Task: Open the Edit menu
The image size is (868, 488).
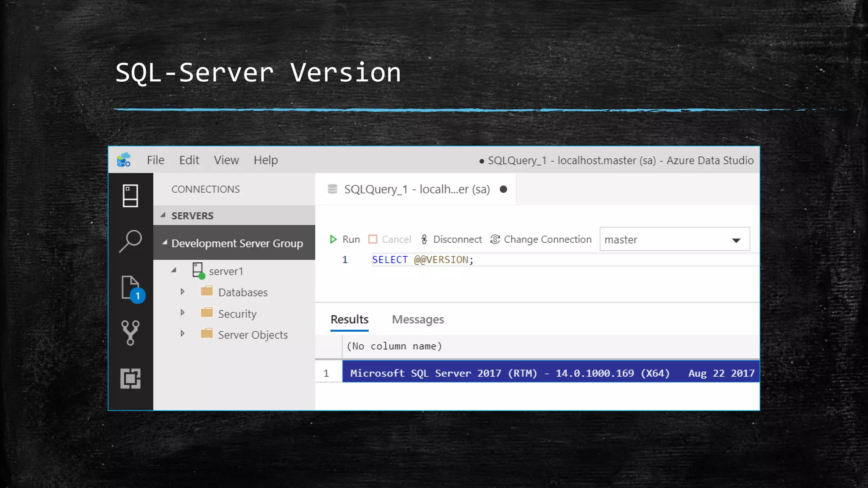Action: pyautogui.click(x=189, y=160)
